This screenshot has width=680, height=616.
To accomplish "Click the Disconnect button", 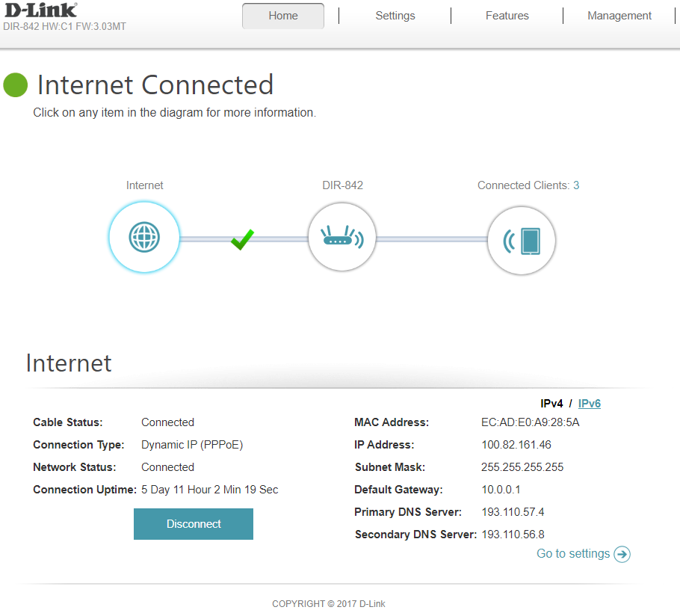I will [194, 524].
